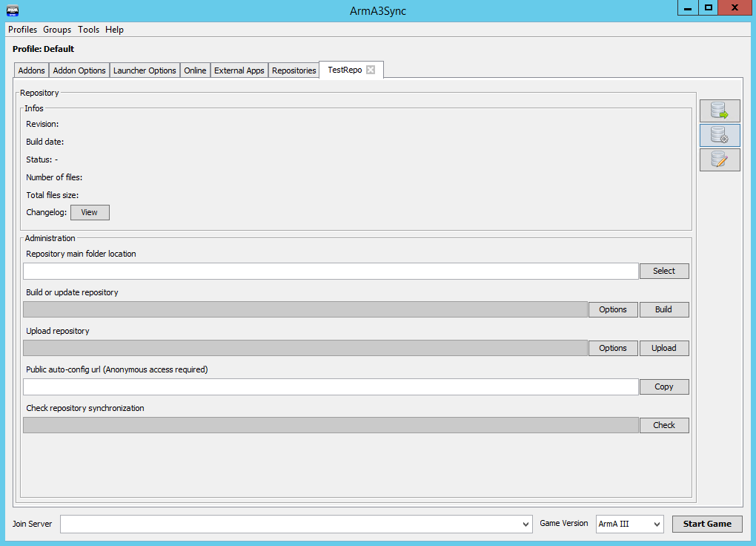Maximize the ArmA3Sync window
The image size is (756, 546).
click(x=709, y=7)
